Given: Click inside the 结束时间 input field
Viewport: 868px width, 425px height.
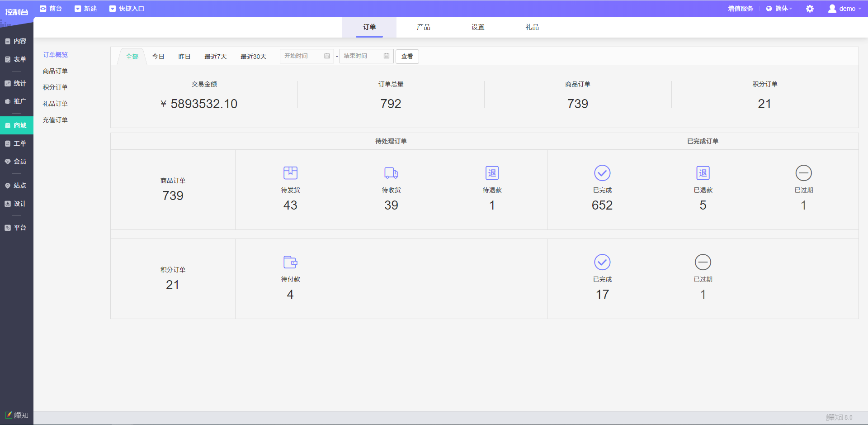Looking at the screenshot, I should click(359, 56).
